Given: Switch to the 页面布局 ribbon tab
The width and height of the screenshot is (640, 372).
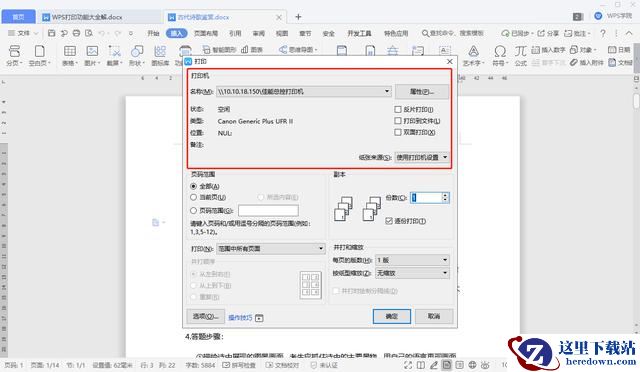Looking at the screenshot, I should pos(206,33).
